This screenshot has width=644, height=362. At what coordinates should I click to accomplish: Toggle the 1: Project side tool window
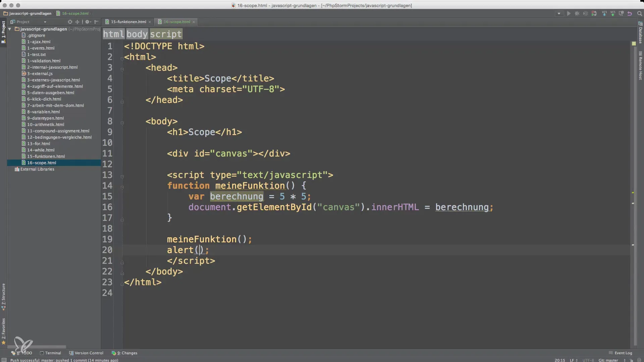click(x=3, y=32)
